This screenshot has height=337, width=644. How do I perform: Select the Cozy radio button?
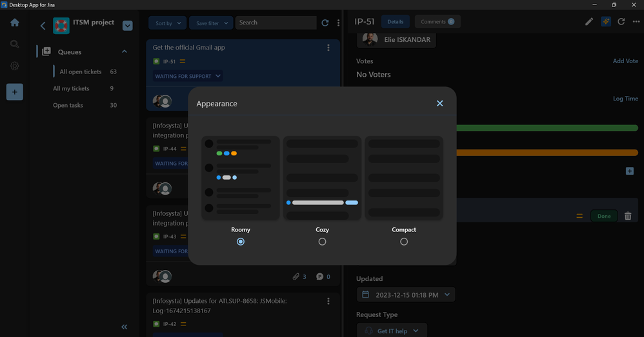pos(323,242)
